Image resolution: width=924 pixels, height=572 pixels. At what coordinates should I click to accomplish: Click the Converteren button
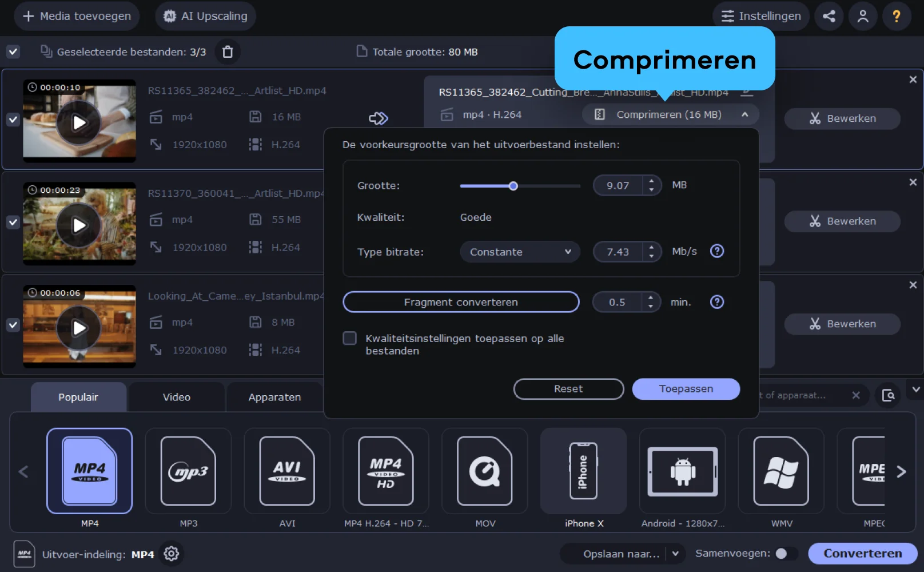tap(862, 553)
